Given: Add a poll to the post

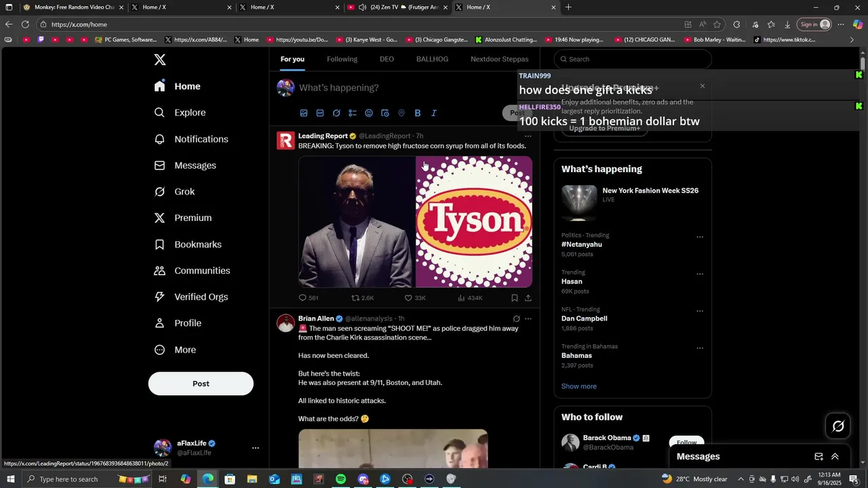Looking at the screenshot, I should [x=353, y=113].
